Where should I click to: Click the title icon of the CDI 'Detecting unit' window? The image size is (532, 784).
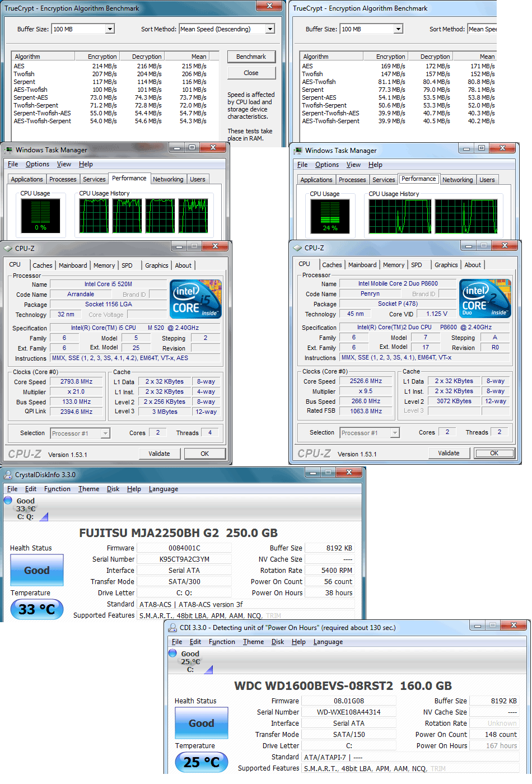click(x=173, y=628)
